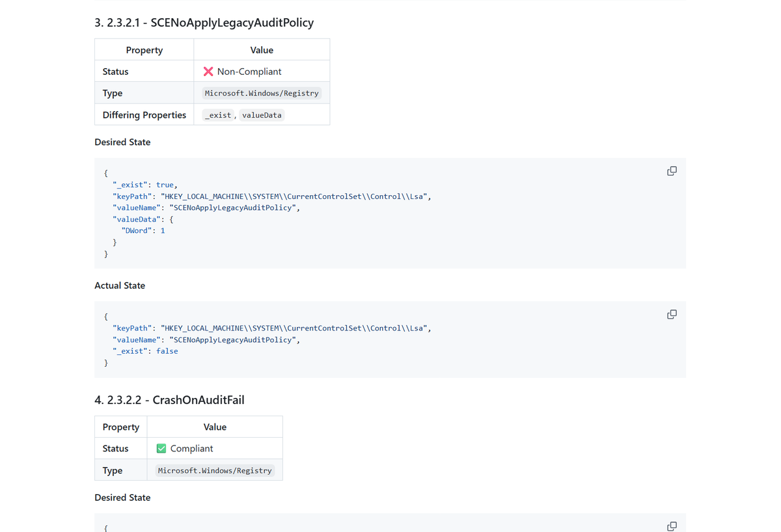The width and height of the screenshot is (781, 532).
Task: Click the Property header of the CrashOnAuditFail table
Action: (x=121, y=427)
